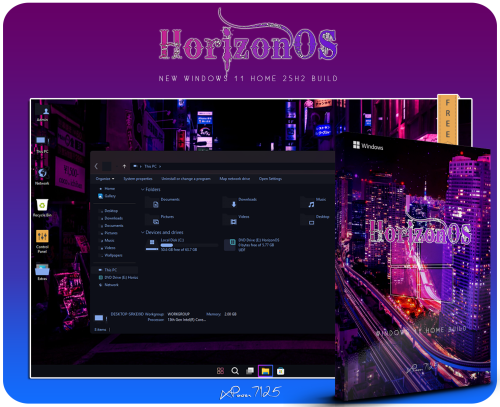Click Open Settings in the command bar
The width and height of the screenshot is (500, 407).
click(x=270, y=179)
